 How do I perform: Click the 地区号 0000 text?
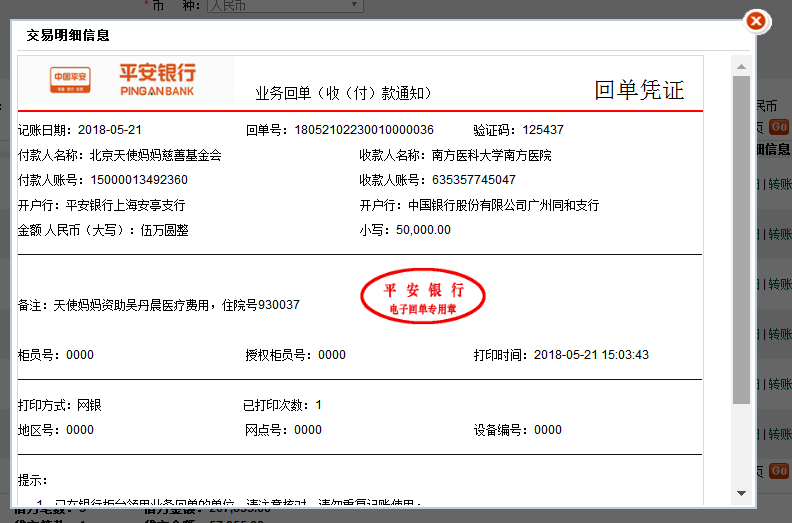[x=56, y=430]
